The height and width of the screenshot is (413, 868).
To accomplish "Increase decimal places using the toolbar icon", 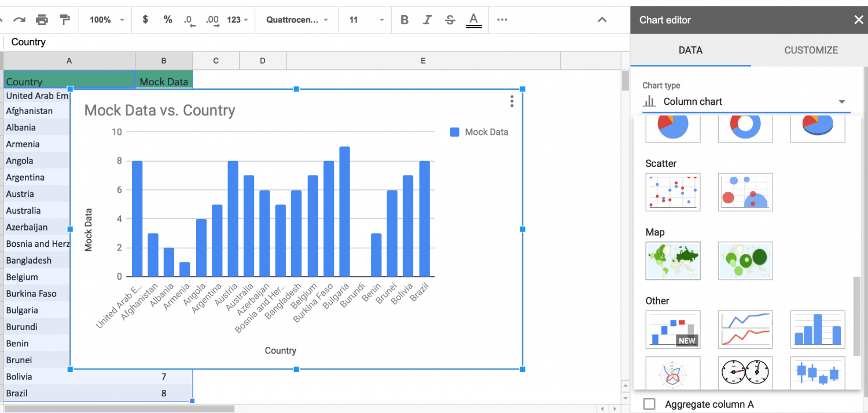I will click(212, 19).
